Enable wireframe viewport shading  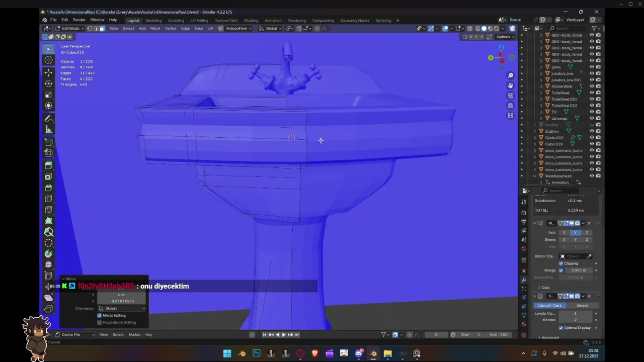click(478, 29)
